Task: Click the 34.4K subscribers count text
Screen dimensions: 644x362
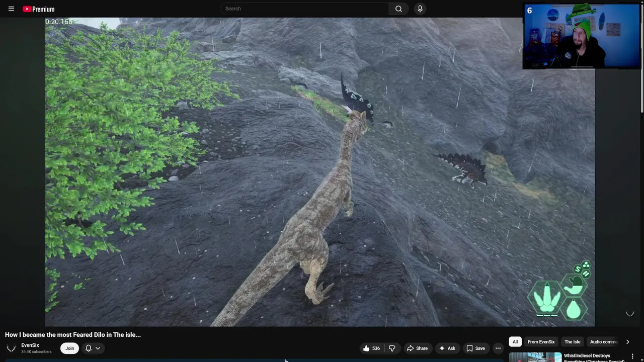Action: pyautogui.click(x=36, y=351)
